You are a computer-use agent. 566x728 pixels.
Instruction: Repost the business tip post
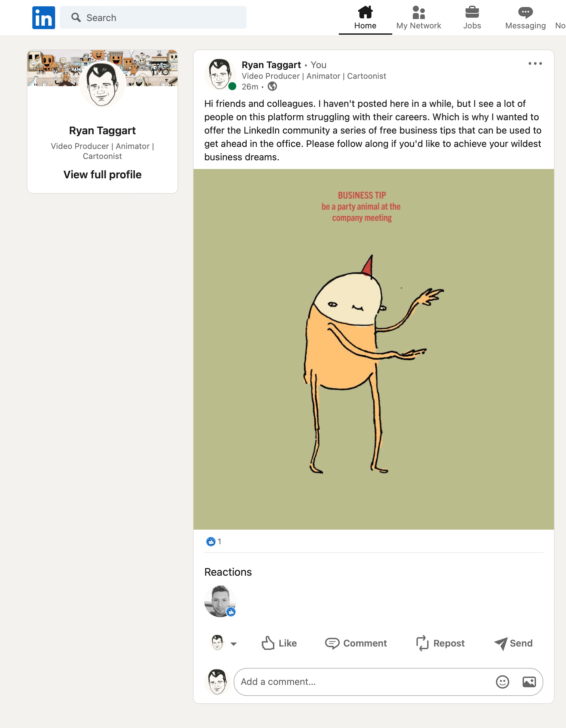click(x=440, y=643)
